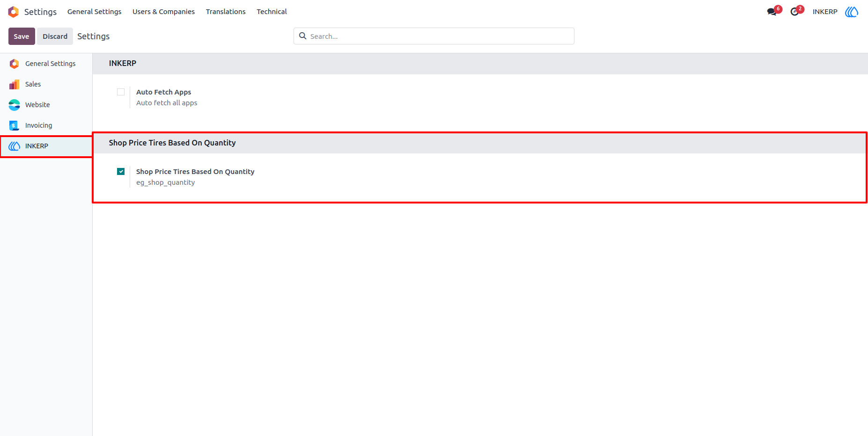Click the search magnifier icon

303,36
